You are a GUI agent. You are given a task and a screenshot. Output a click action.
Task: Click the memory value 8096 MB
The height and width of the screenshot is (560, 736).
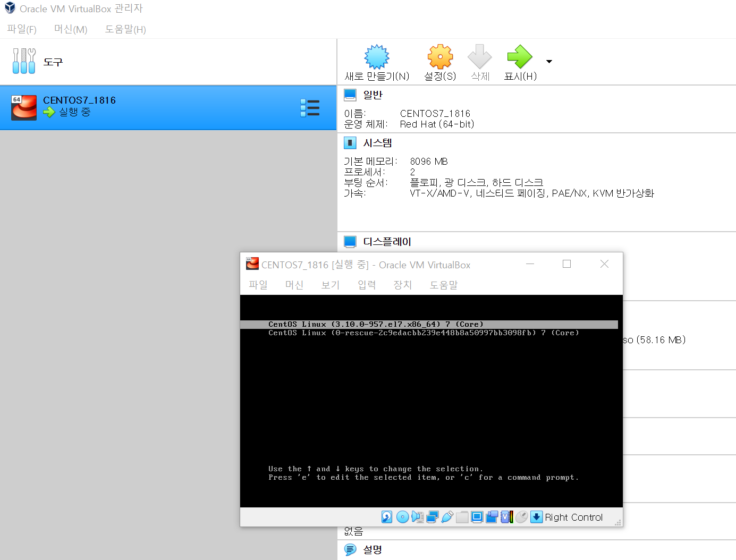[x=429, y=162]
